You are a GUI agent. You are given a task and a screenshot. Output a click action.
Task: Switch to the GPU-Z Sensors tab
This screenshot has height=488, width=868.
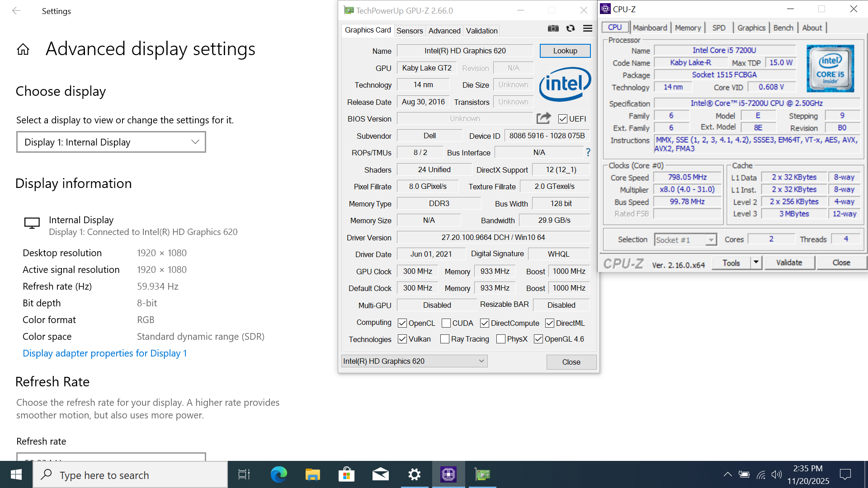pos(410,31)
